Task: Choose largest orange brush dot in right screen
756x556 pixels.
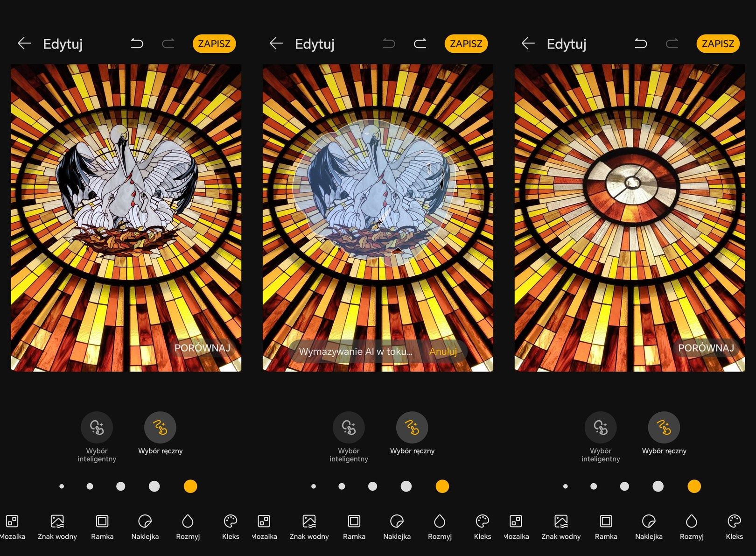Action: pos(694,486)
